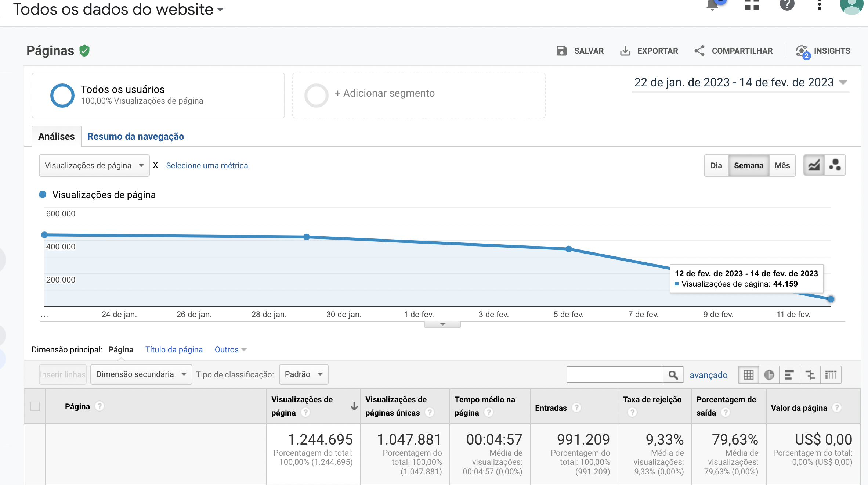Viewport: 868px width, 485px height.
Task: Open the Todos os dados do website dropdown
Action: click(x=118, y=9)
